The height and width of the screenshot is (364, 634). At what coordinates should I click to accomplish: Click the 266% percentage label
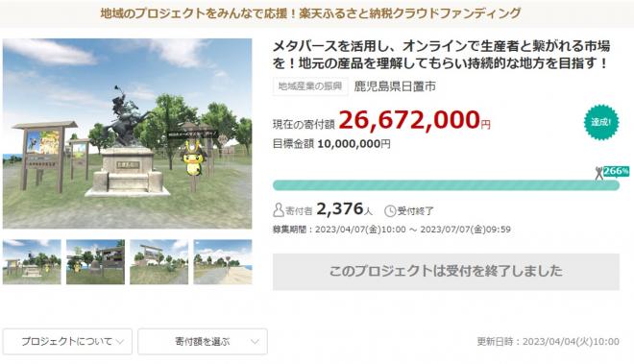(616, 171)
